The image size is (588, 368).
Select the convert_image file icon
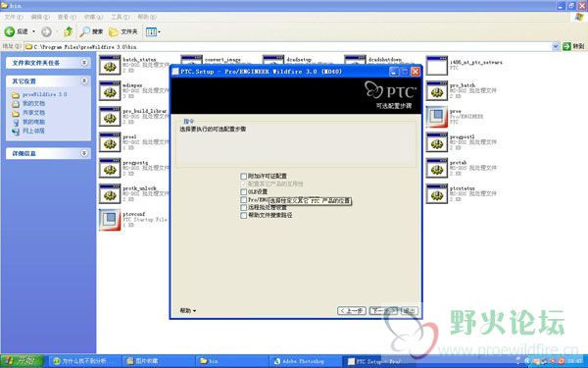(192, 59)
